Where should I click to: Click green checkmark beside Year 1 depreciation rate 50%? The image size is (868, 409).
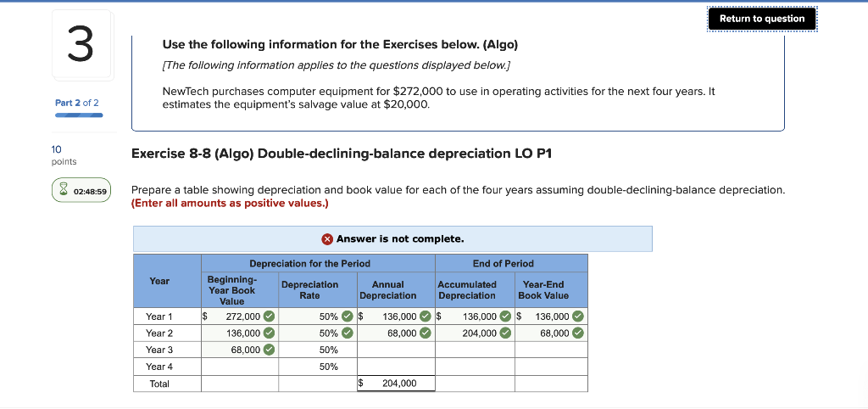[347, 317]
